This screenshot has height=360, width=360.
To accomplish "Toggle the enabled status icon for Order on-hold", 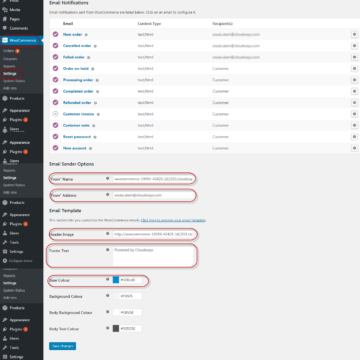I will (55, 68).
